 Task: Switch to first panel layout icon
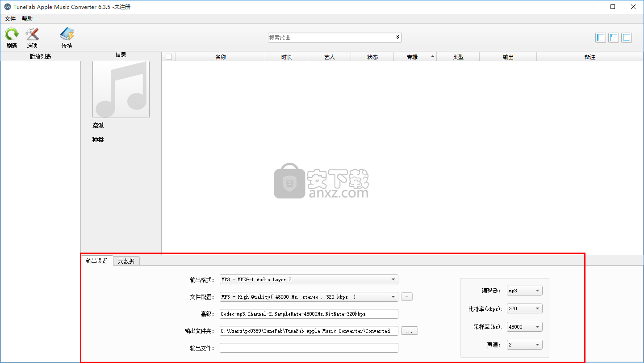coord(601,38)
